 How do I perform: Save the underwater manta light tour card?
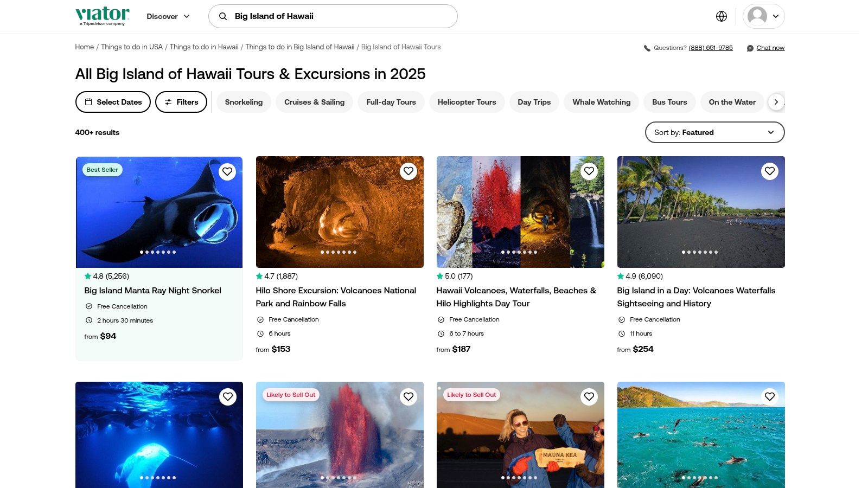(x=228, y=396)
